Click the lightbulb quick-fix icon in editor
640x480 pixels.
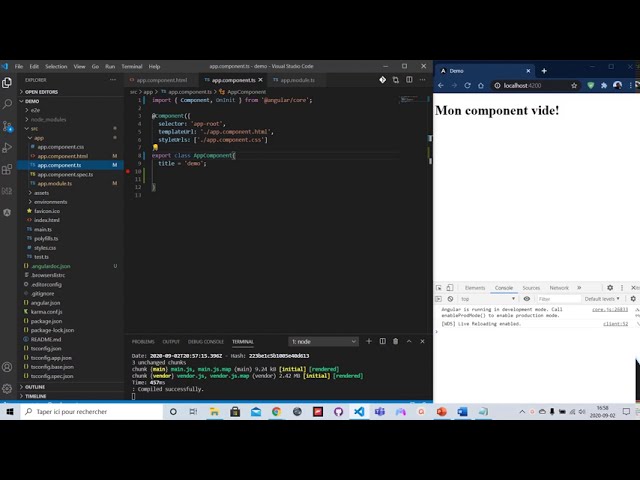[155, 147]
